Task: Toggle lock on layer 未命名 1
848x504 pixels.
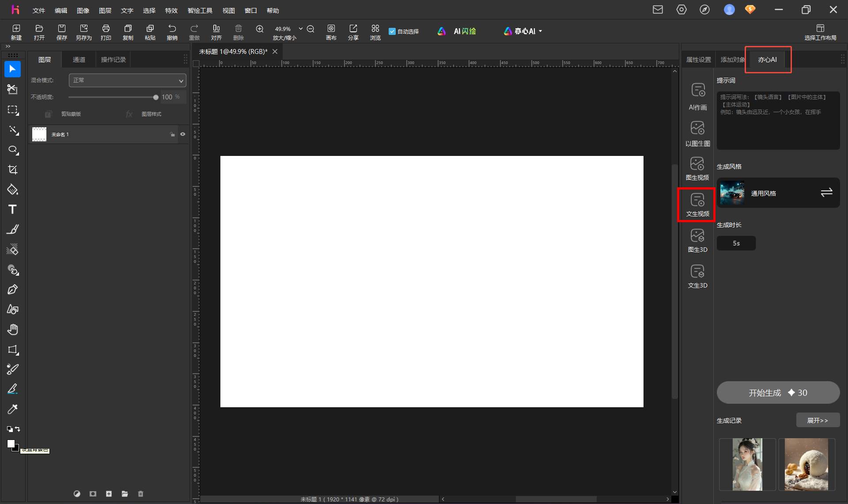Action: tap(172, 134)
